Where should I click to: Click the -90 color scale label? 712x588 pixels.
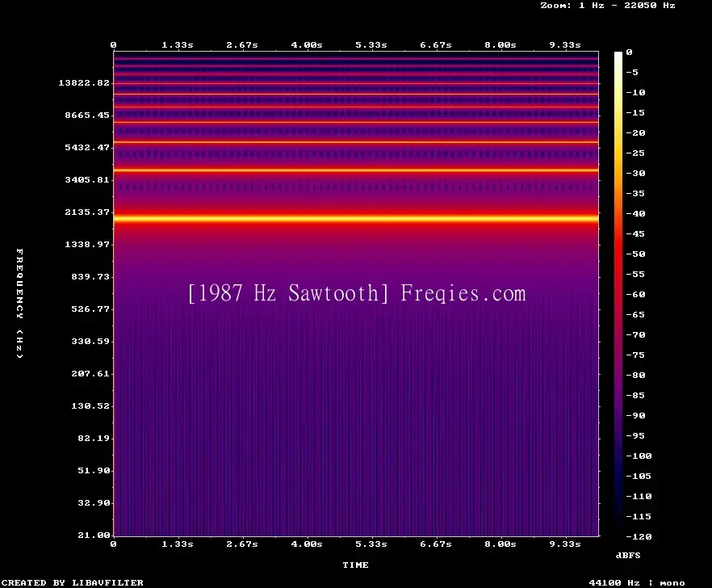click(635, 415)
